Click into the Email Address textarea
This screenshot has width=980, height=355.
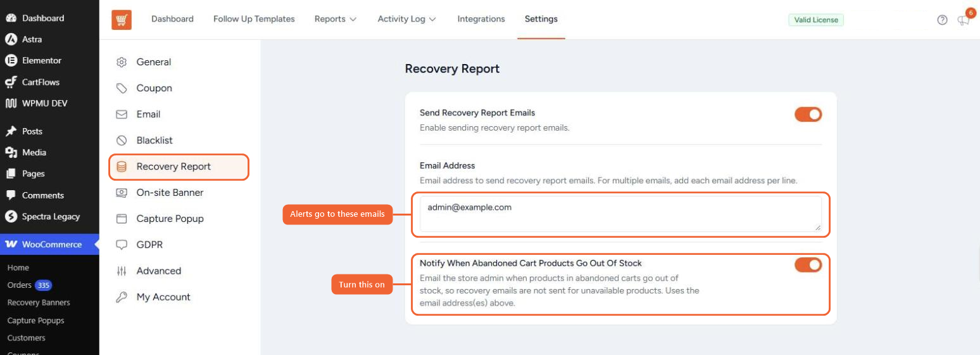coord(620,214)
